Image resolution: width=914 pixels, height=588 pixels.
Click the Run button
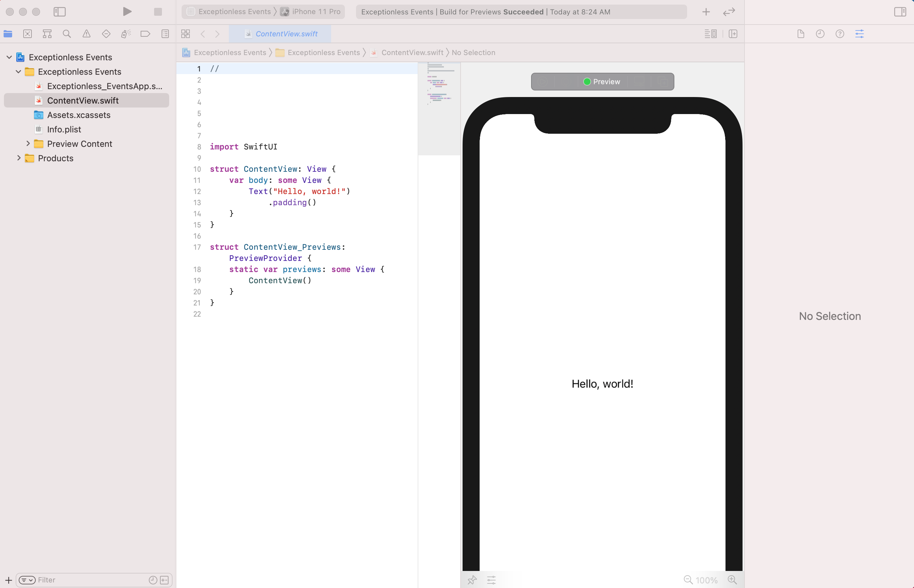(127, 12)
